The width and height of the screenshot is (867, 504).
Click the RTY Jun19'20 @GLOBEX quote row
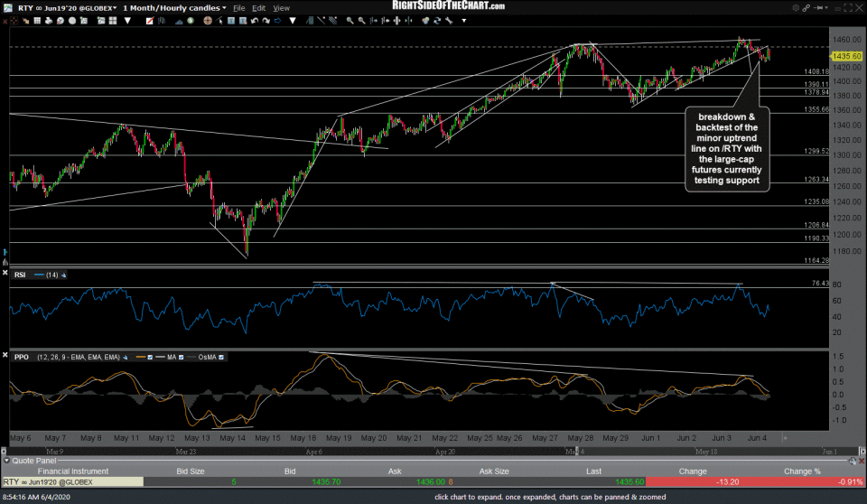pyautogui.click(x=70, y=482)
